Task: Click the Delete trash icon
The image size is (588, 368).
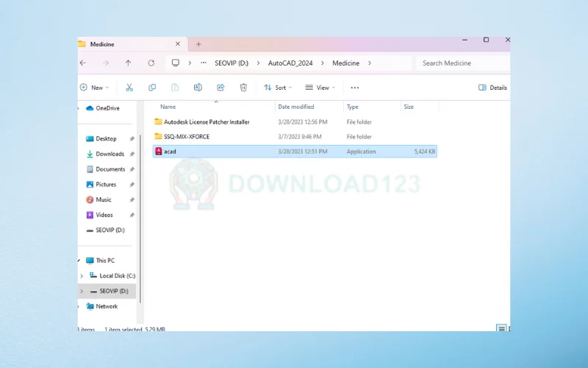Action: click(243, 88)
